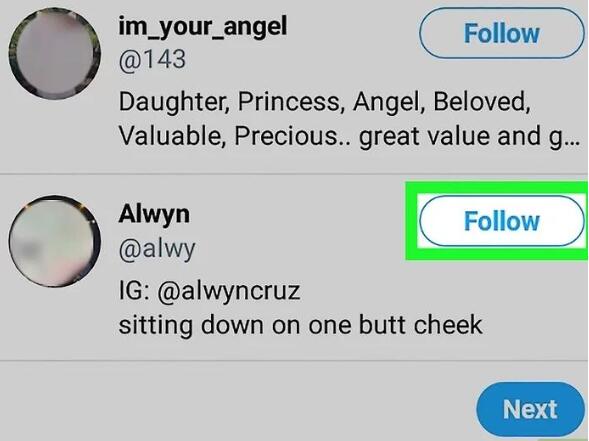
Task: Click the words 'great value' in the bio
Action: [424, 136]
